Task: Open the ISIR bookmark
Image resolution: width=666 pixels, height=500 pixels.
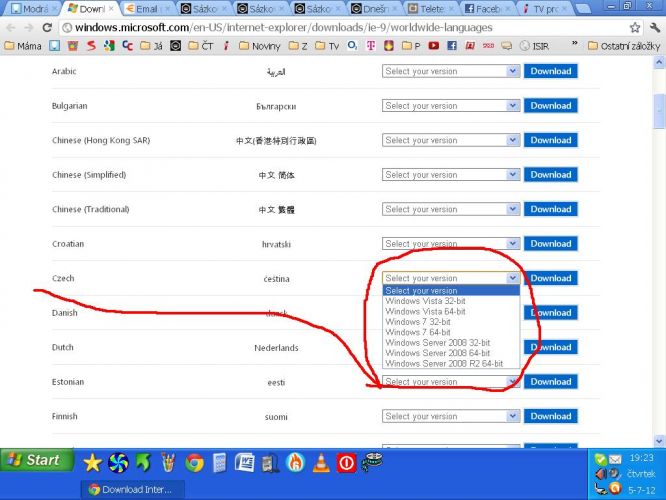Action: pos(535,45)
